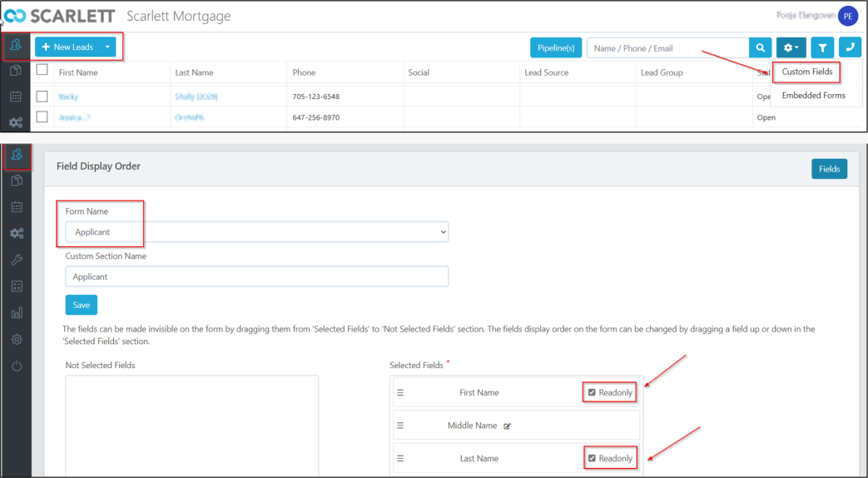The image size is (868, 478).
Task: Click the Fields button
Action: pos(829,169)
